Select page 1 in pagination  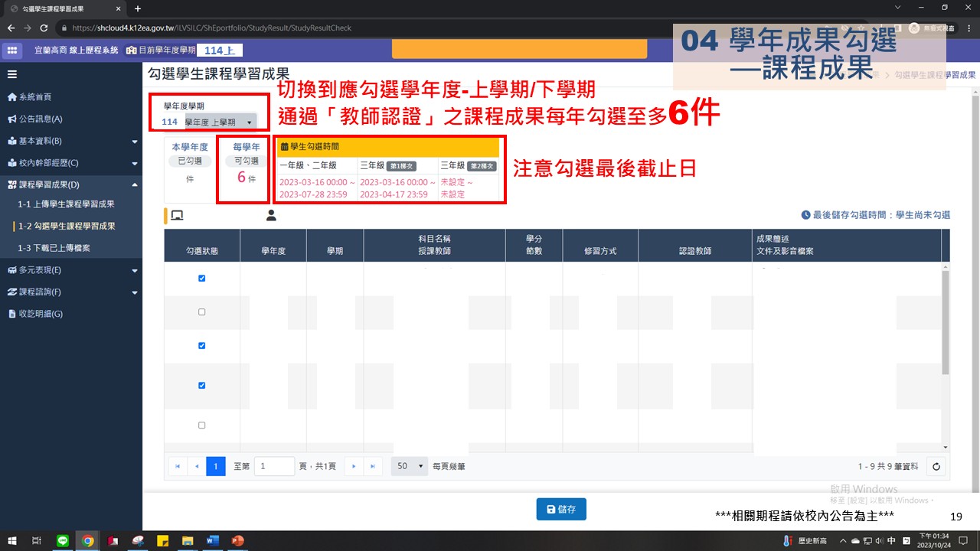tap(216, 466)
